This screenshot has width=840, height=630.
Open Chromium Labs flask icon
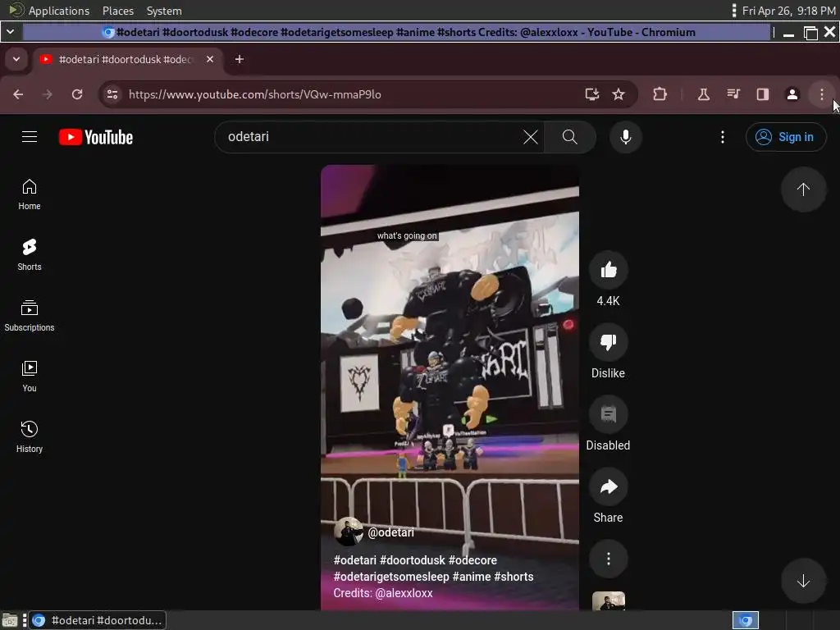(703, 94)
